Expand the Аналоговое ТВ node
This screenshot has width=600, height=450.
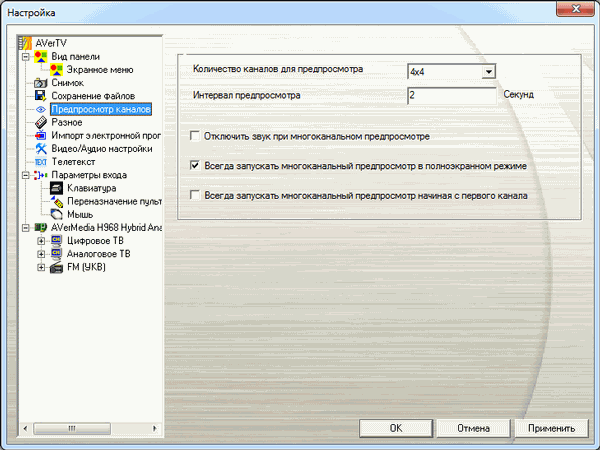coord(41,254)
